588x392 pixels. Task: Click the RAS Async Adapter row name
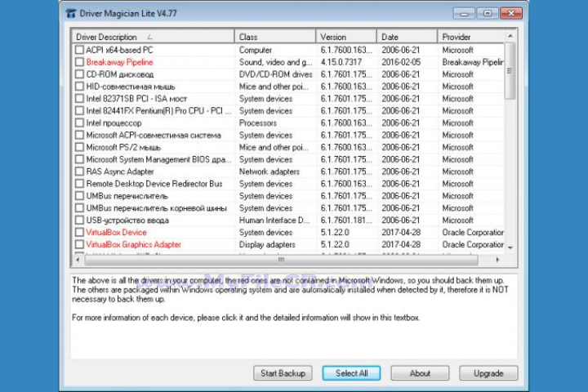[120, 171]
